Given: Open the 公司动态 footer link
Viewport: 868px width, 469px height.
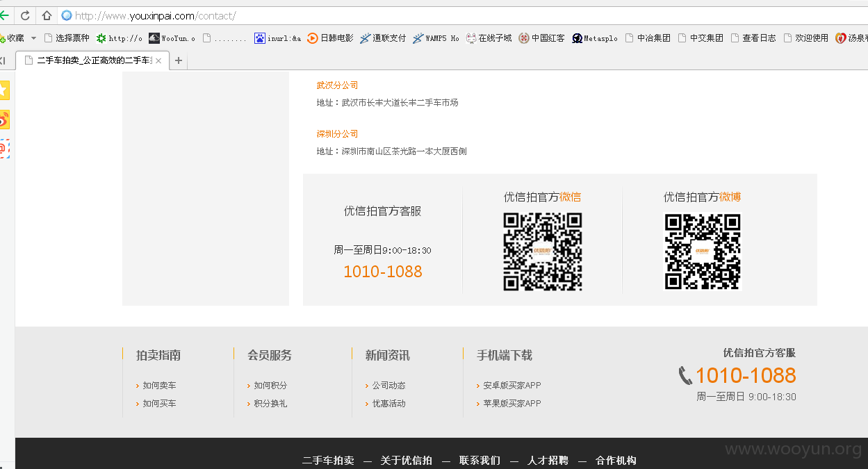Looking at the screenshot, I should (x=388, y=386).
